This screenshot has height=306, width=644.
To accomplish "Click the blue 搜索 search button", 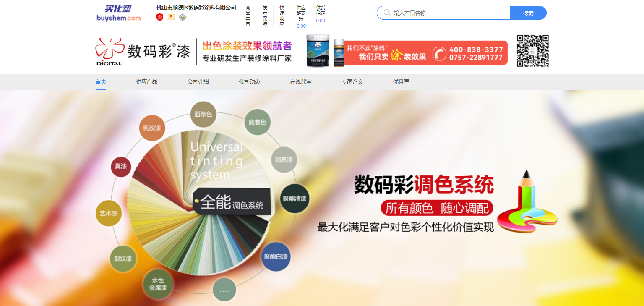I will click(528, 13).
